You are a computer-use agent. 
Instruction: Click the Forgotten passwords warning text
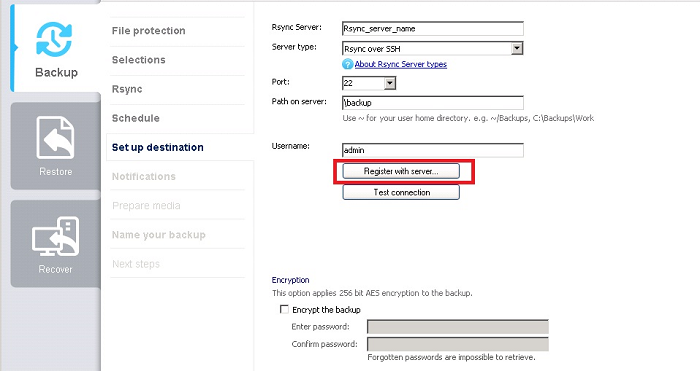point(451,357)
